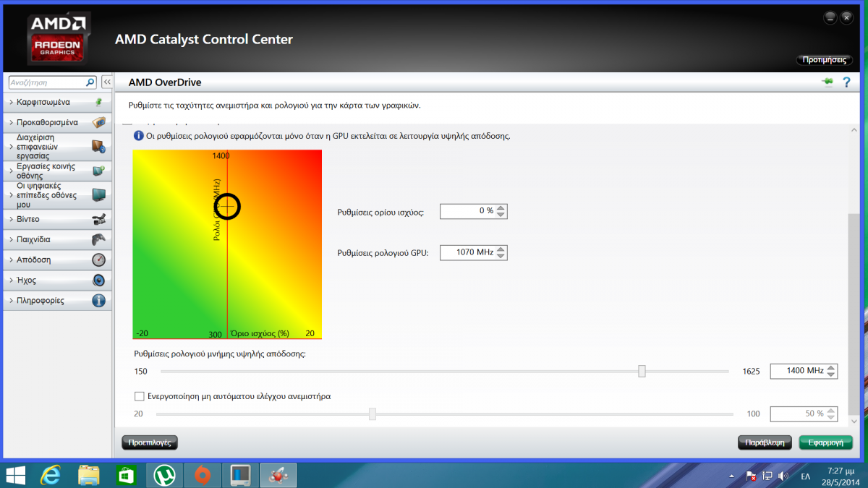The height and width of the screenshot is (488, 868).
Task: Click the Action Center flag in system tray
Action: [751, 476]
